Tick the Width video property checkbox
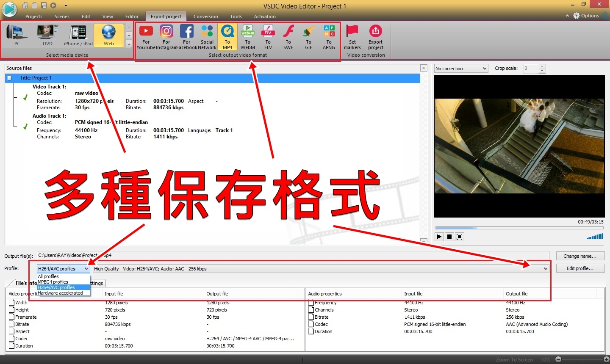Screen dimensions: 610x364 pyautogui.click(x=12, y=303)
